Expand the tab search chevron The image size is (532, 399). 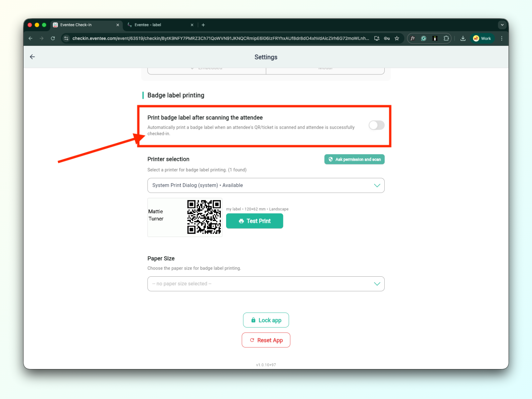point(502,25)
